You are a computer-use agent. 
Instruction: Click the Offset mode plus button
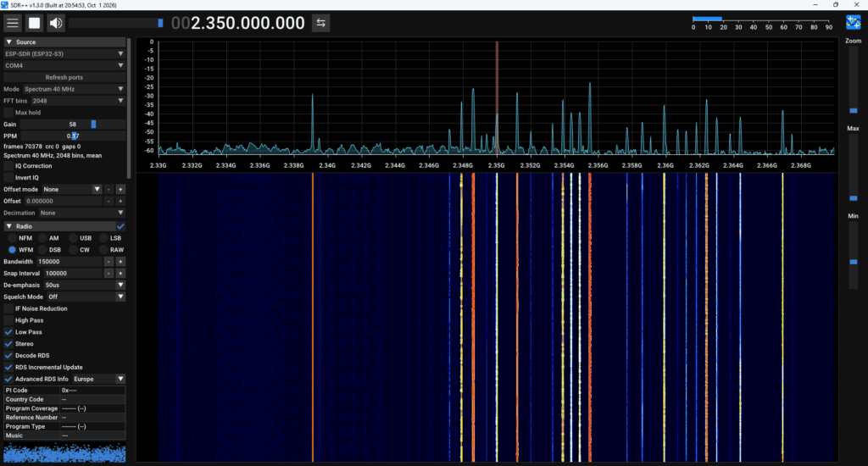[120, 189]
